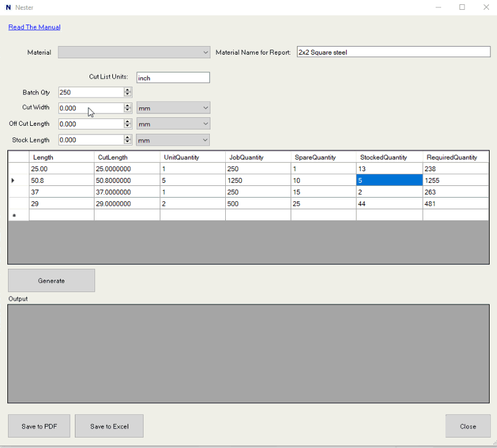Screen dimensions: 497x448
Task: Select the highlighted StockedQuantity cell 5
Action: pyautogui.click(x=389, y=180)
